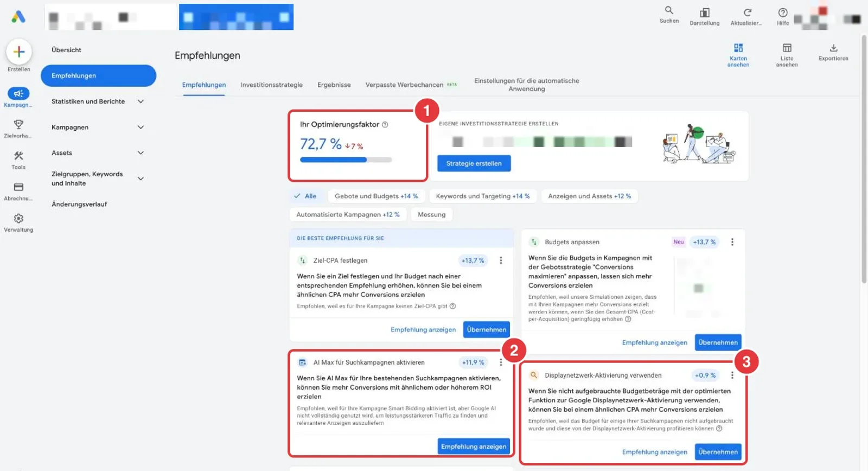Open the Darstellung icon

click(705, 12)
